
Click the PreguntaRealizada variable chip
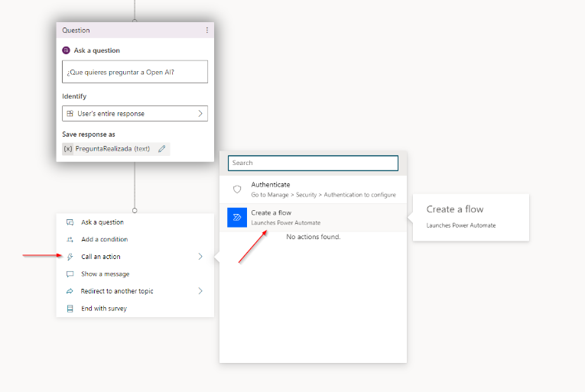(x=107, y=149)
